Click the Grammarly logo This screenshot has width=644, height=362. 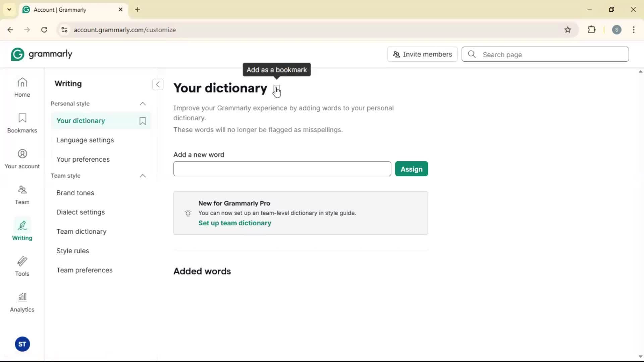click(x=42, y=54)
